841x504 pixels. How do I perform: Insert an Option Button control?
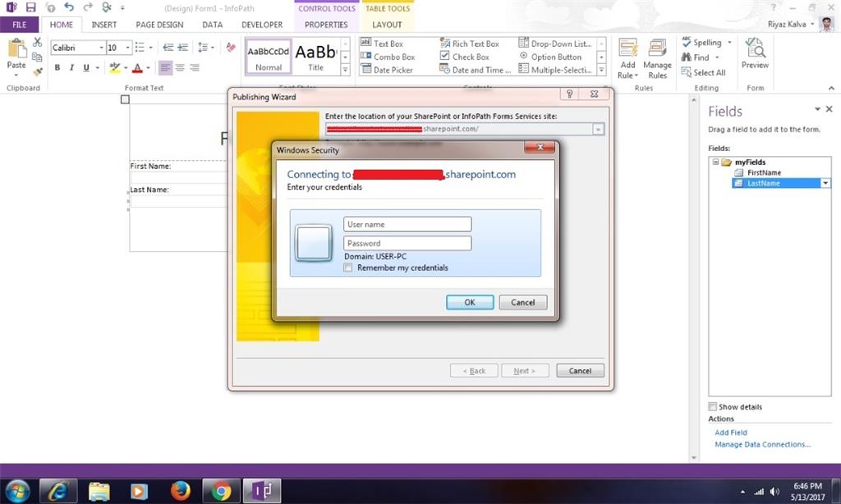click(549, 57)
